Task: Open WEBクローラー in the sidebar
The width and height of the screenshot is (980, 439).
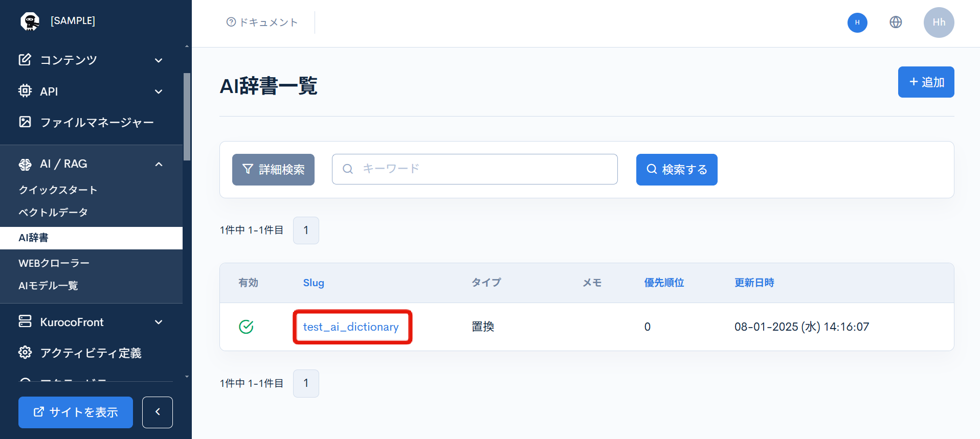Action: point(54,263)
